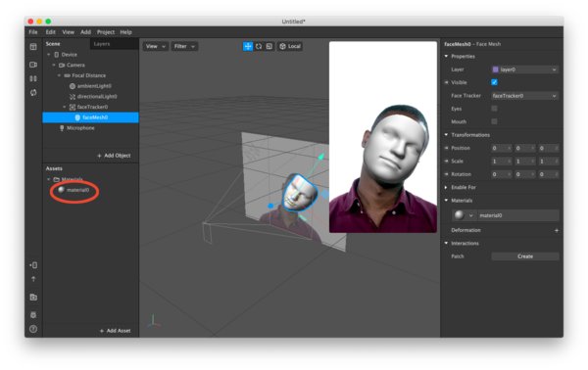The image size is (588, 370).
Task: Click the help question mark icon
Action: (x=33, y=329)
